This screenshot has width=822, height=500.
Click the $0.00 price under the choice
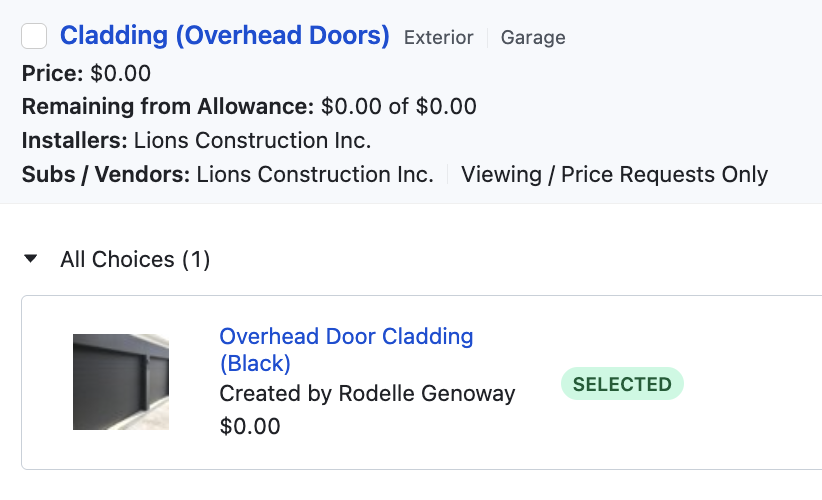point(250,426)
